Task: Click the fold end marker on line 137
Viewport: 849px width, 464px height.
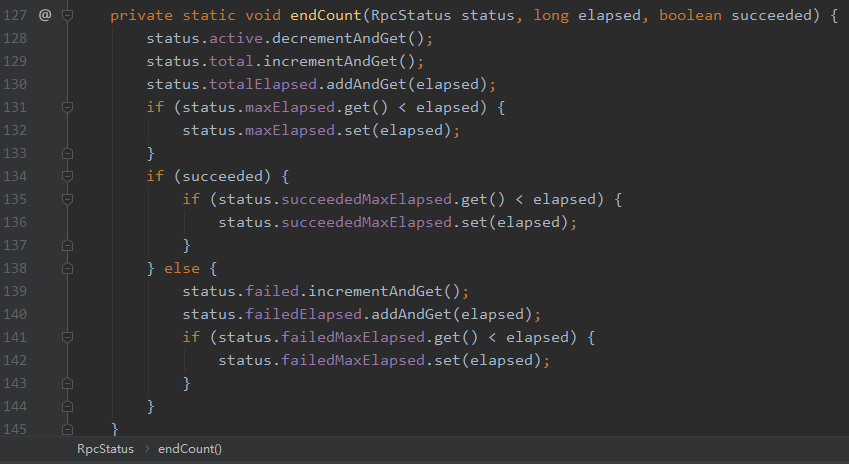Action: (67, 245)
